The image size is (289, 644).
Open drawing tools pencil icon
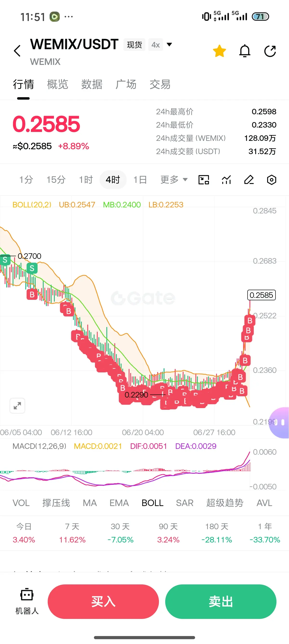[249, 179]
